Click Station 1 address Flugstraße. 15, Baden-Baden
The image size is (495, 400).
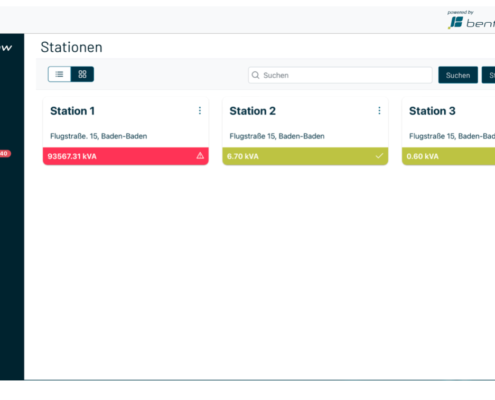point(99,136)
